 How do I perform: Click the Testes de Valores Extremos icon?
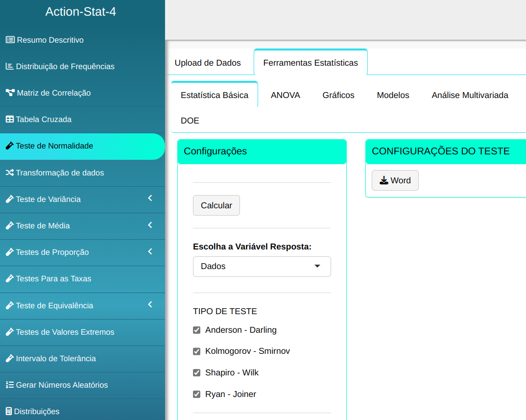9,332
